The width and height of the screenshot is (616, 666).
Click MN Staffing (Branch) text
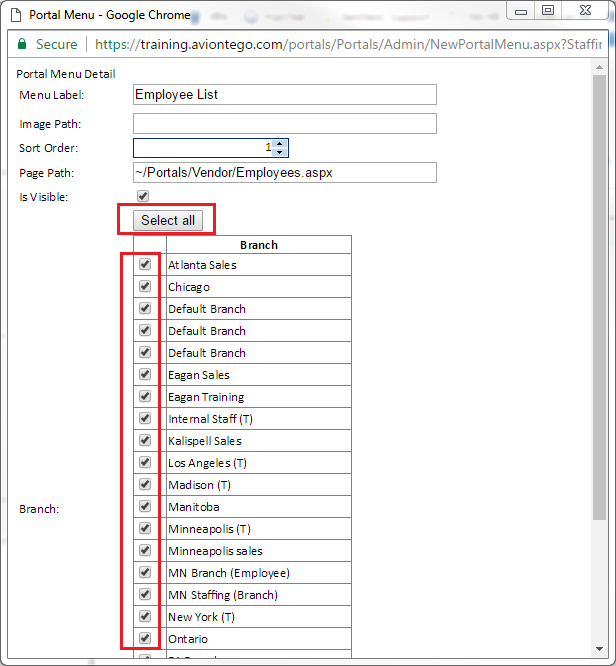pyautogui.click(x=223, y=595)
